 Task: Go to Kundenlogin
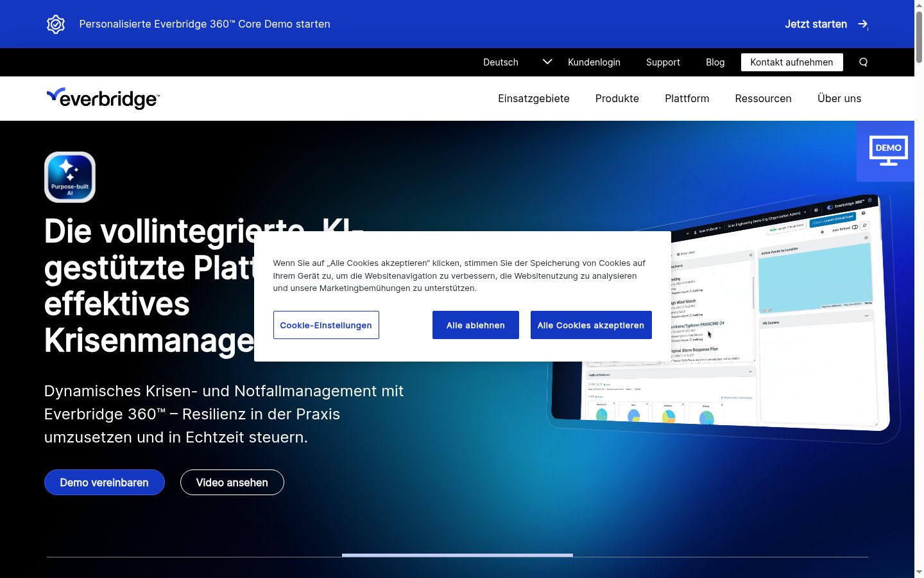[594, 62]
